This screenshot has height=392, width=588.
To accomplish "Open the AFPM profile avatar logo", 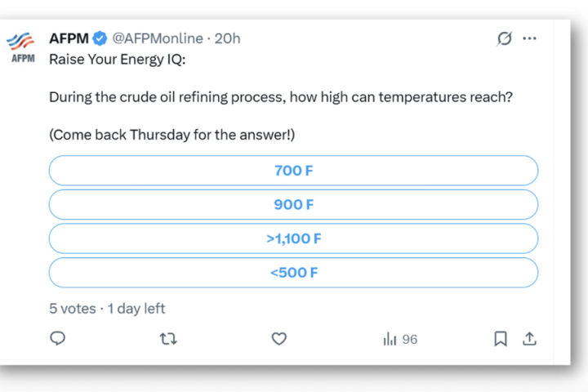I will 22,48.
